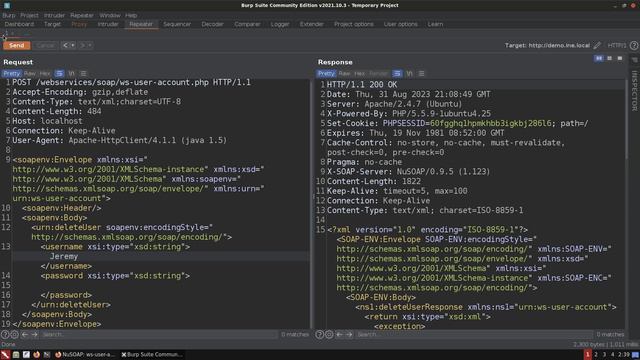Open the Kali applications menu icon
This screenshot has height=360, width=640.
(5, 355)
